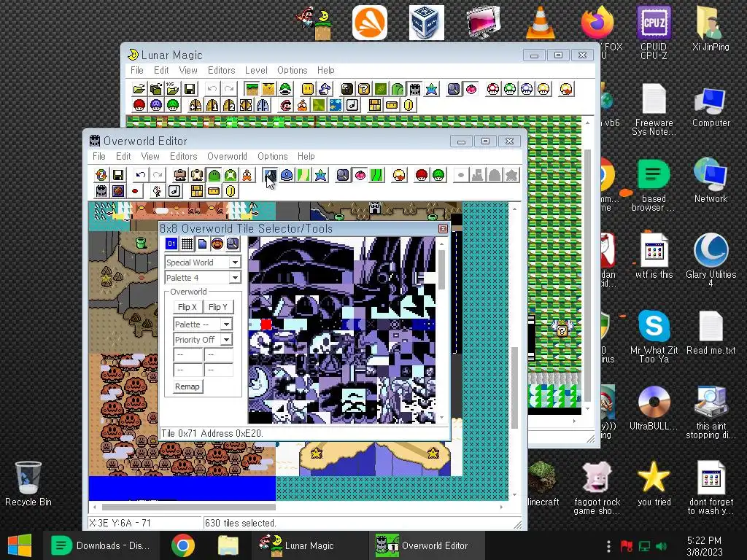This screenshot has width=747, height=560.
Task: Open Editors menu in Overworld Editor
Action: coord(183,156)
